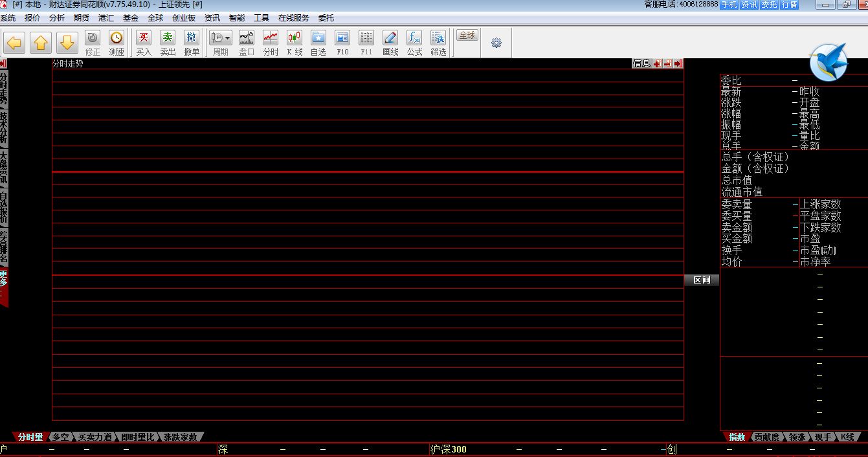Switch to the 涨跌家数 bottom tab

pos(181,437)
